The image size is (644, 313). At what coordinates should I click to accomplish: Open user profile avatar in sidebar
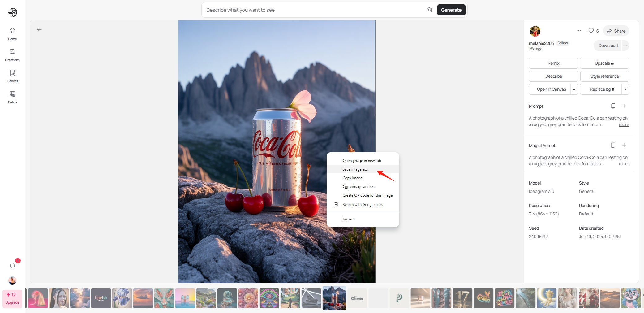click(12, 280)
